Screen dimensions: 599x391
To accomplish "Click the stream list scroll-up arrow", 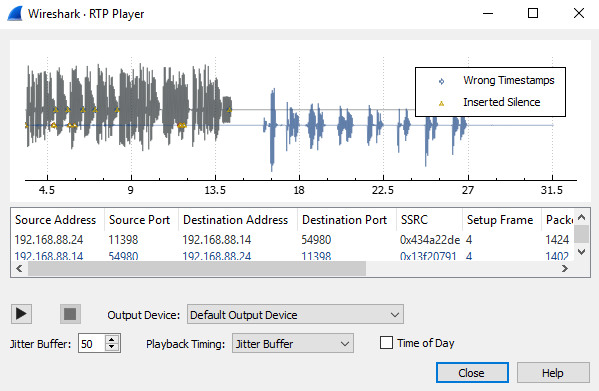I will pos(581,217).
